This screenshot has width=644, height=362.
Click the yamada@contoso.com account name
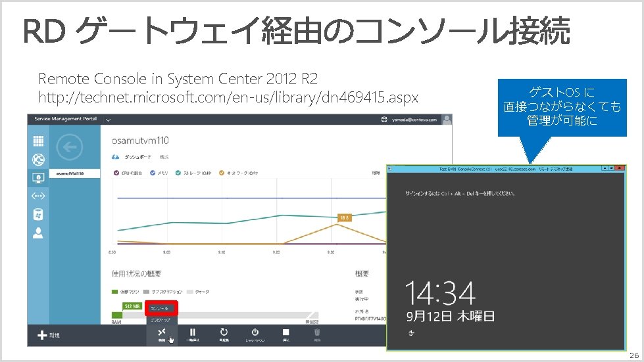point(414,120)
